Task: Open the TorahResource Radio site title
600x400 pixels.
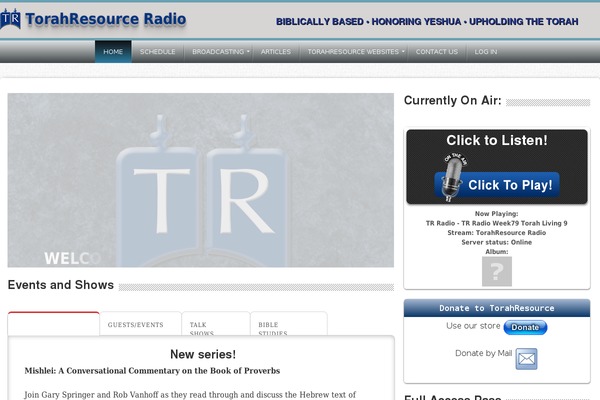Action: pyautogui.click(x=106, y=19)
